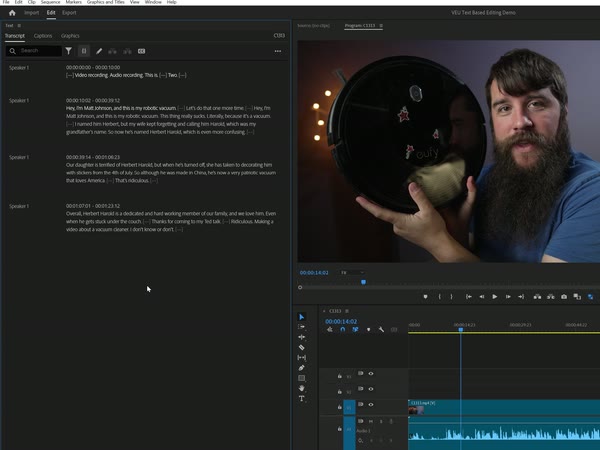This screenshot has height=450, width=600.
Task: Open the transcript filter funnel icon
Action: [68, 51]
